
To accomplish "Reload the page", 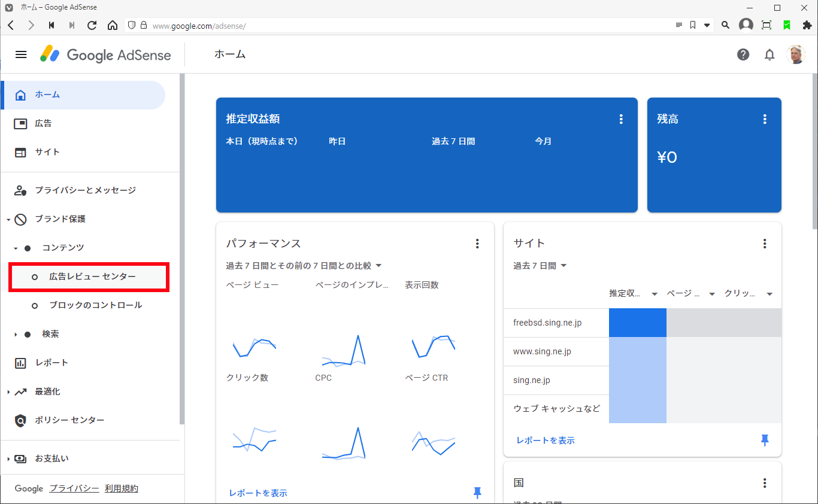I will [x=92, y=25].
